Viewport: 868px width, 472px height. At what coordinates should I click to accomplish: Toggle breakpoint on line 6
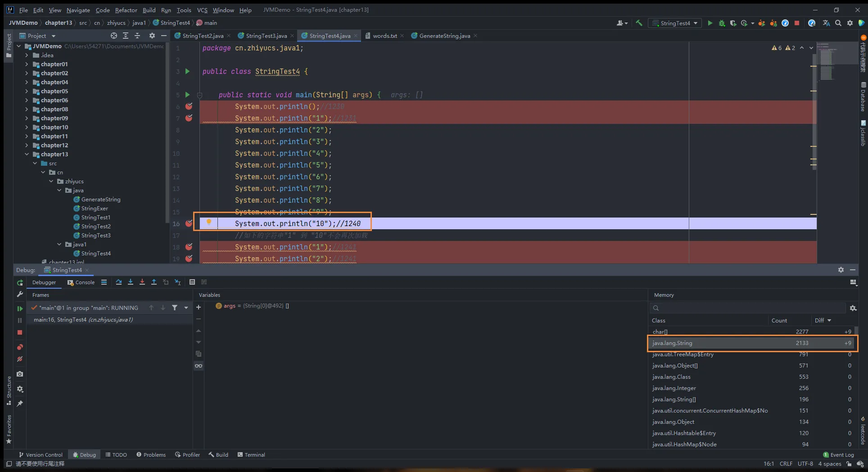pos(189,106)
